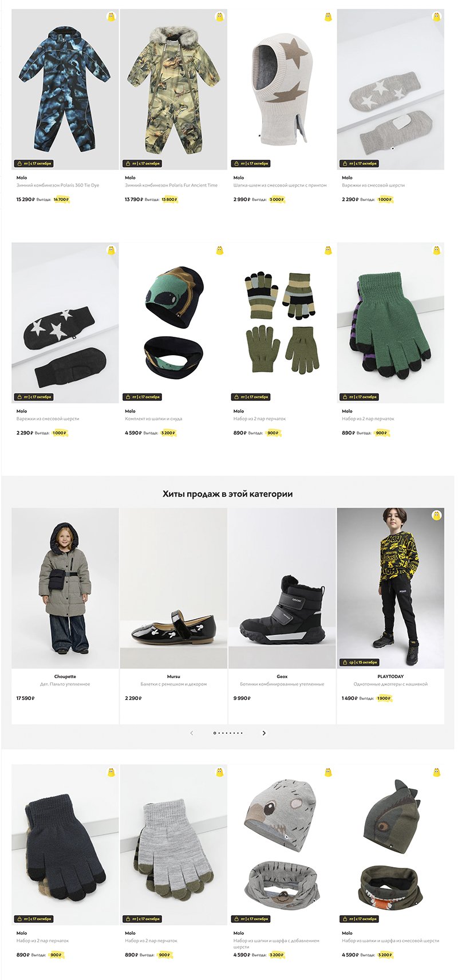The width and height of the screenshot is (458, 980).
Task: Open the koala hat and scarf set photo
Action: pyautogui.click(x=282, y=845)
